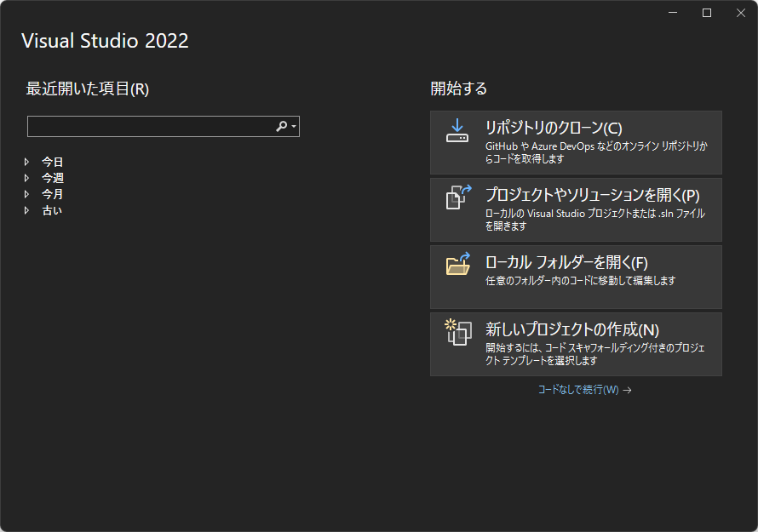Click the open local folder icon
Viewport: 758px width, 532px height.
(458, 264)
